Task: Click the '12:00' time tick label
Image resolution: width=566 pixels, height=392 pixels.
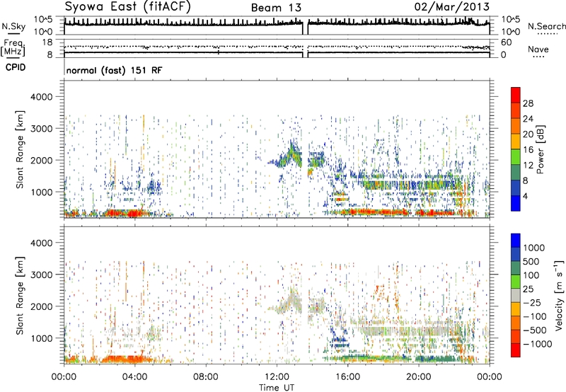Action: coord(277,377)
